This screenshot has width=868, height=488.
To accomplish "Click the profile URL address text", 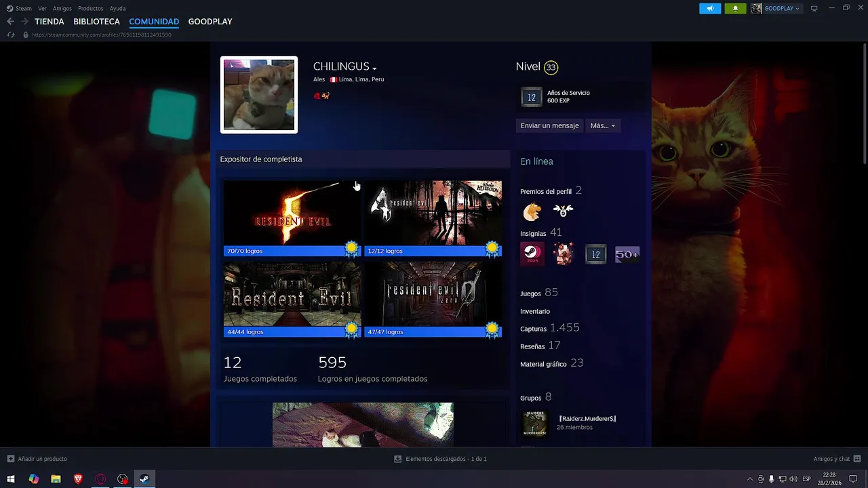I will (x=102, y=35).
